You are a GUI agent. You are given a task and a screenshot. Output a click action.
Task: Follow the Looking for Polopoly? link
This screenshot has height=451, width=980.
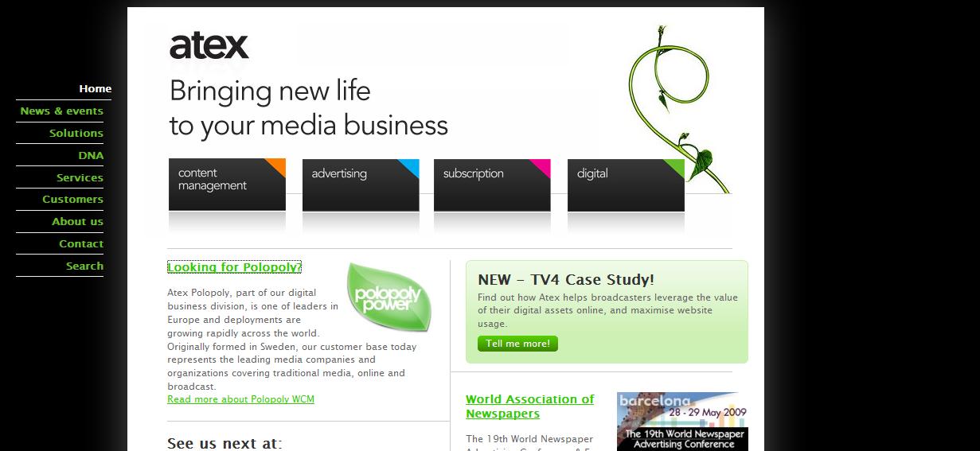coord(234,267)
